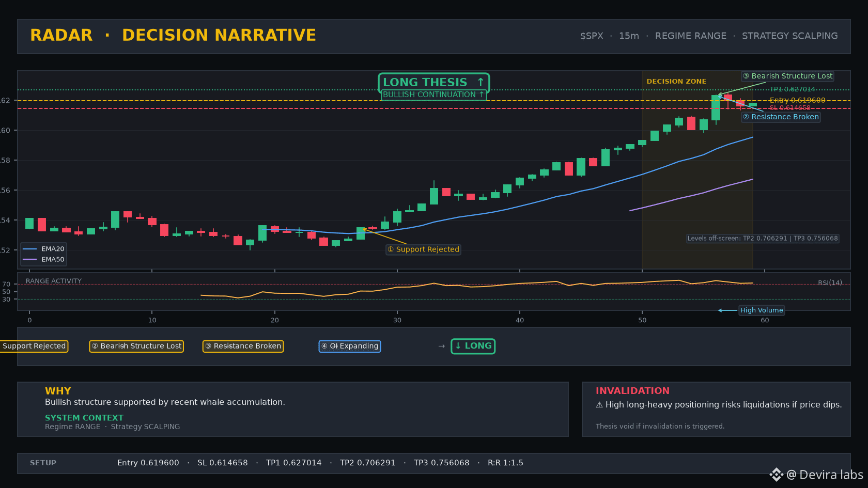This screenshot has width=868, height=488.
Task: Click the ② Bearish Structure Lost sequence chip
Action: [x=136, y=346]
